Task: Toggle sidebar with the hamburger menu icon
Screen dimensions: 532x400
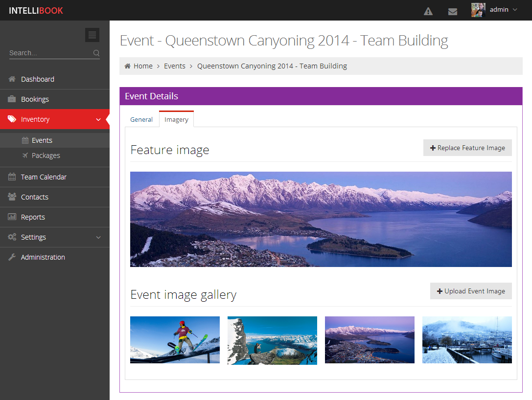Action: [93, 35]
